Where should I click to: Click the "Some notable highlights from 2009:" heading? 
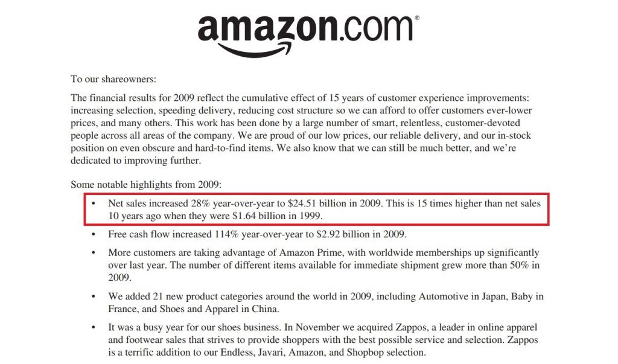[147, 185]
